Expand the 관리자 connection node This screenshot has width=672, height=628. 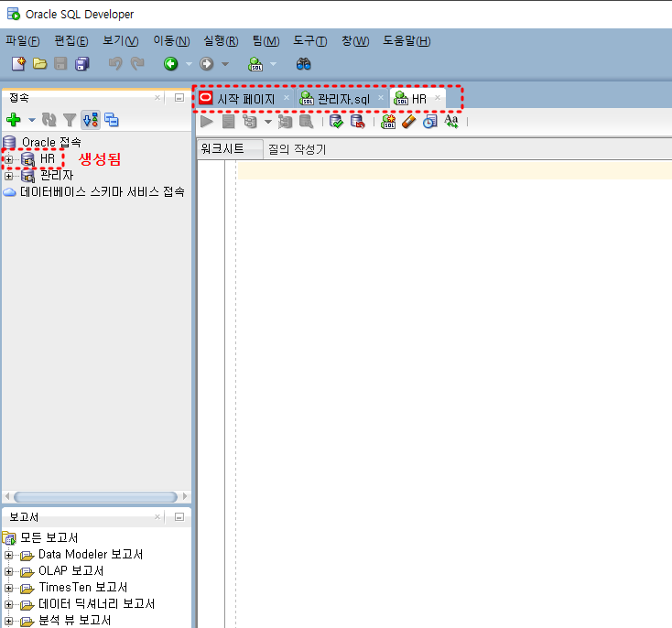pyautogui.click(x=8, y=176)
